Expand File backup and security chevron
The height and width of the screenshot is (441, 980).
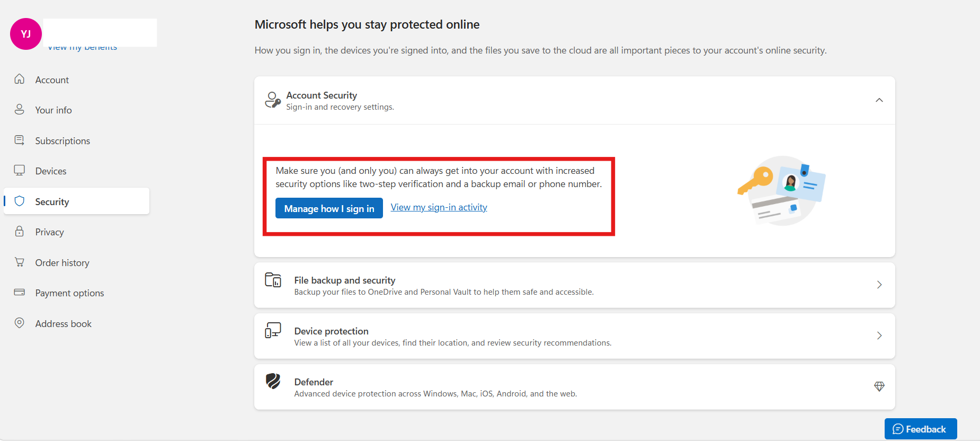[879, 285]
